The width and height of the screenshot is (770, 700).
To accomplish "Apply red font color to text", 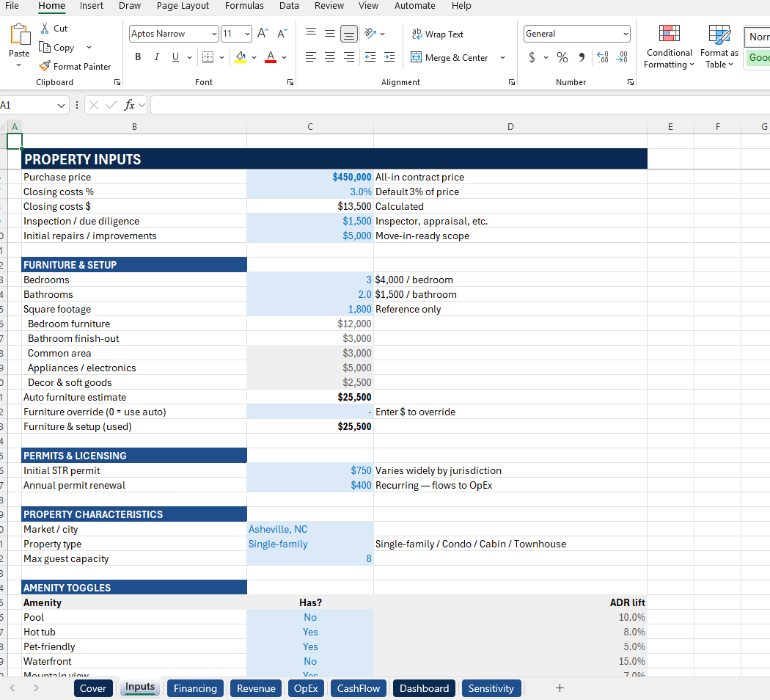I will pyautogui.click(x=271, y=57).
